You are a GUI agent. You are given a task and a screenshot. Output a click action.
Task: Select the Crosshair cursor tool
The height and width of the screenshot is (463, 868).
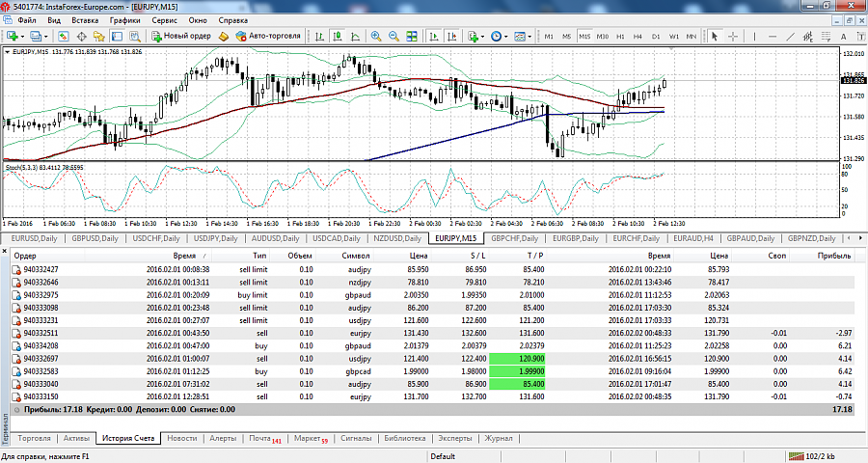(733, 36)
